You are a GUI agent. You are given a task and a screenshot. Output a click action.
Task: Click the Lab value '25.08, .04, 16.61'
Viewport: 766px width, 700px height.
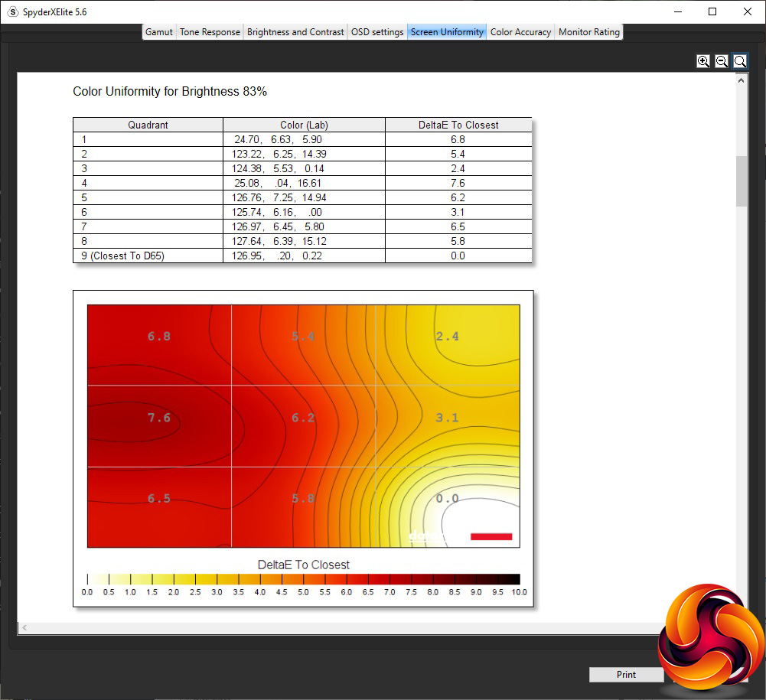point(278,184)
